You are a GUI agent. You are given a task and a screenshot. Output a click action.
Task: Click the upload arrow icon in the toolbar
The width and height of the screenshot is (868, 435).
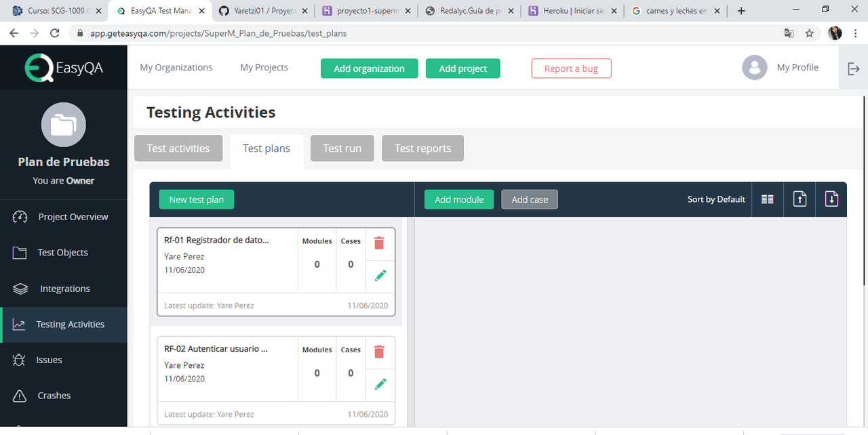[800, 199]
